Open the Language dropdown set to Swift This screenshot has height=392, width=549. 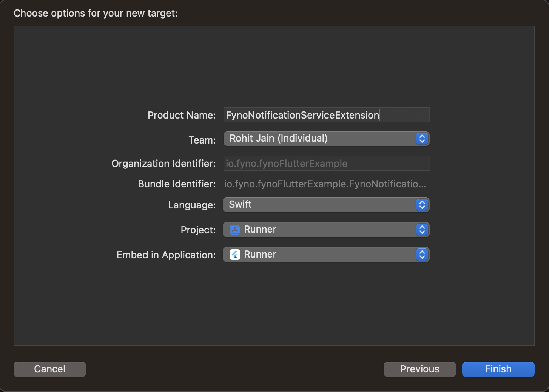[x=321, y=205]
